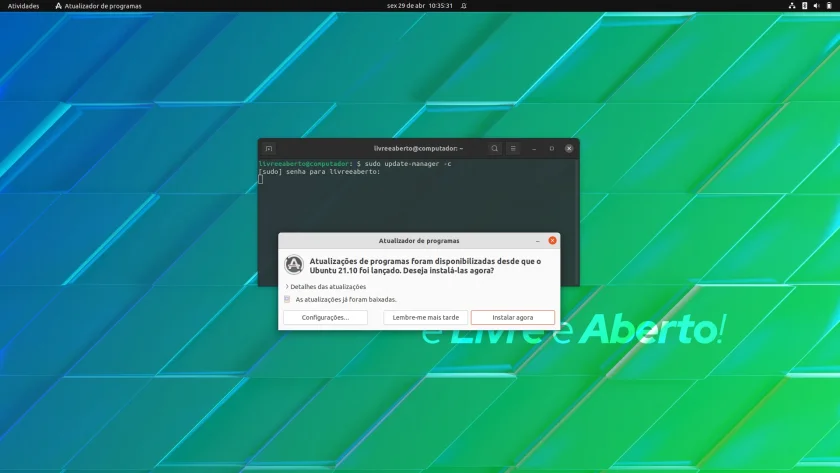The height and width of the screenshot is (473, 840).
Task: Click the battery status icon
Action: [829, 6]
